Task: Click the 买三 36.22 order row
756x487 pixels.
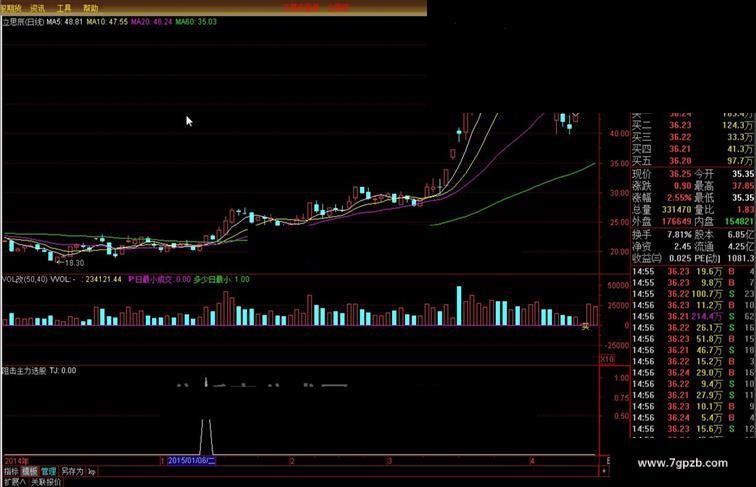Action: [x=692, y=137]
